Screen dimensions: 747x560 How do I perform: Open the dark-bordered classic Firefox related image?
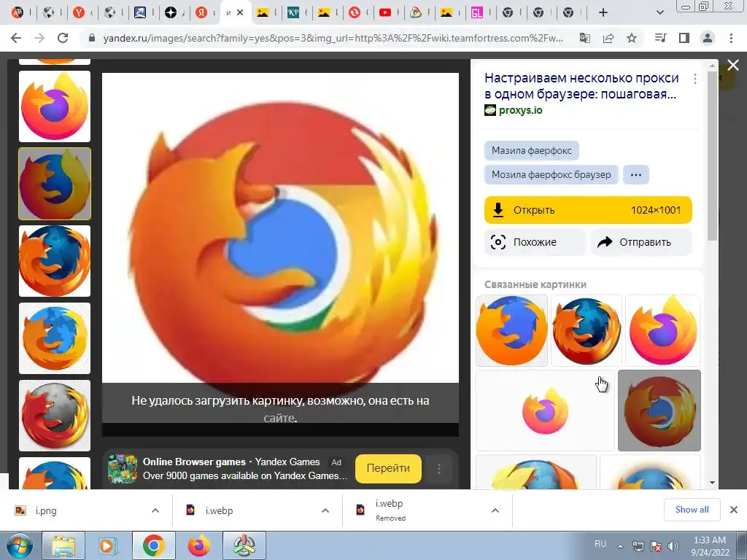[x=587, y=330]
